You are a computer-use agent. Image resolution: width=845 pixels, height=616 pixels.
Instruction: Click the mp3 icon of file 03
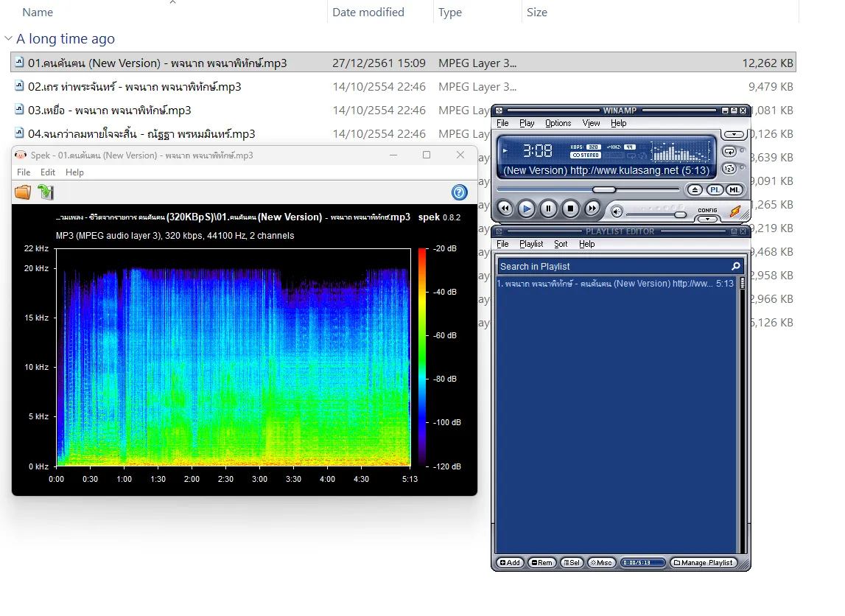(19, 109)
